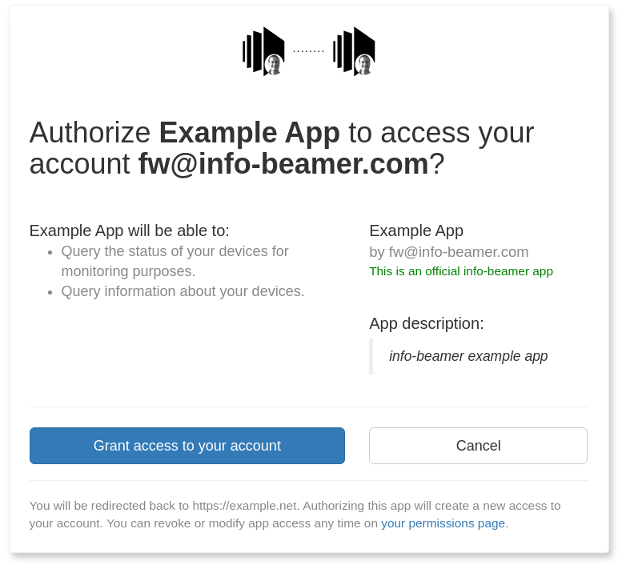Click the https://example.net redirect text
This screenshot has width=622, height=565.
[x=245, y=506]
